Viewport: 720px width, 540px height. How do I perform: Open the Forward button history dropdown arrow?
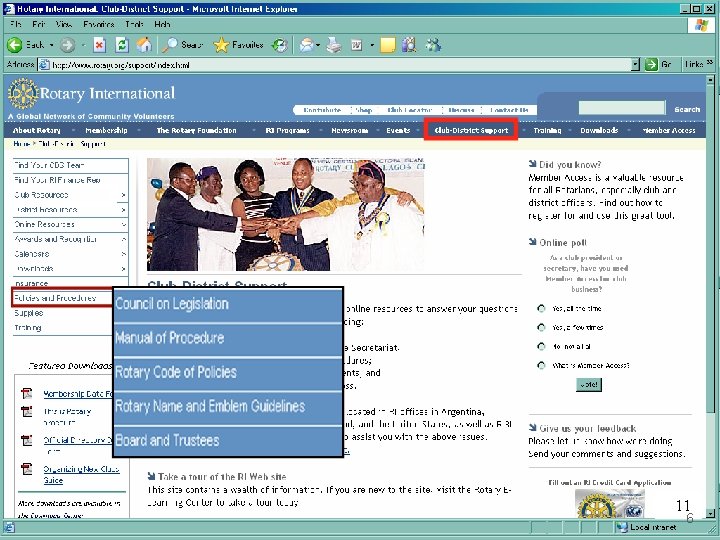tap(83, 45)
